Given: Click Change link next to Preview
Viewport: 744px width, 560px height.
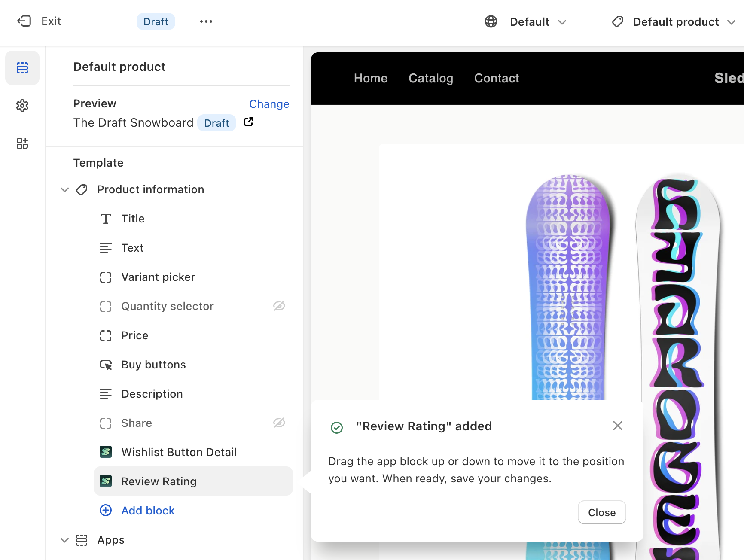Looking at the screenshot, I should pos(269,104).
